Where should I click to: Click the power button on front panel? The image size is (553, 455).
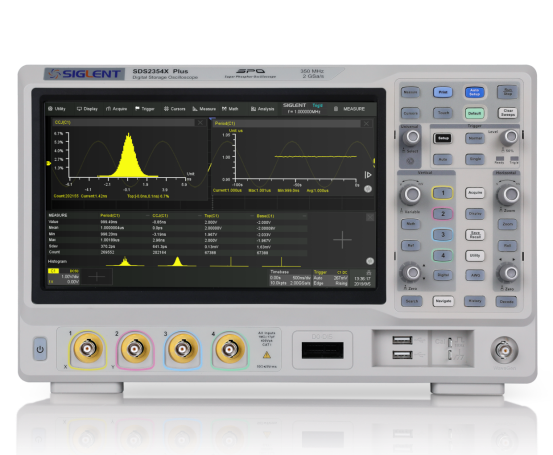pos(40,349)
